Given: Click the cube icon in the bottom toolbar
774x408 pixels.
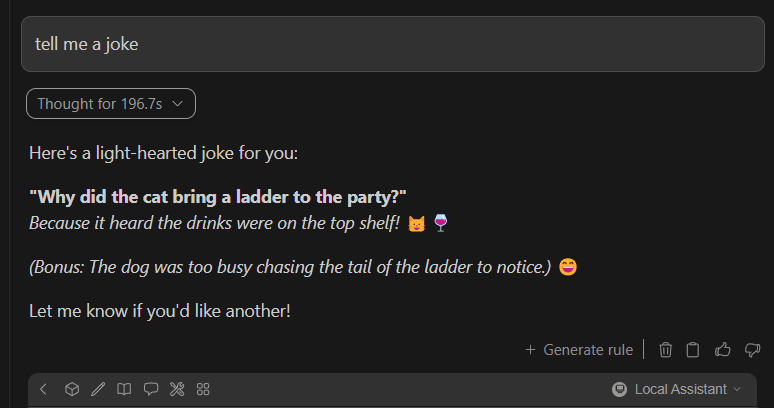Looking at the screenshot, I should [x=72, y=389].
